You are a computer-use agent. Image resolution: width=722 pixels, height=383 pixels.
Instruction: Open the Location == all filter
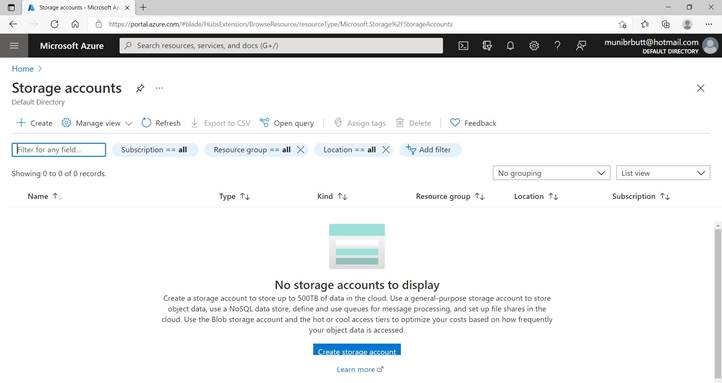(349, 150)
